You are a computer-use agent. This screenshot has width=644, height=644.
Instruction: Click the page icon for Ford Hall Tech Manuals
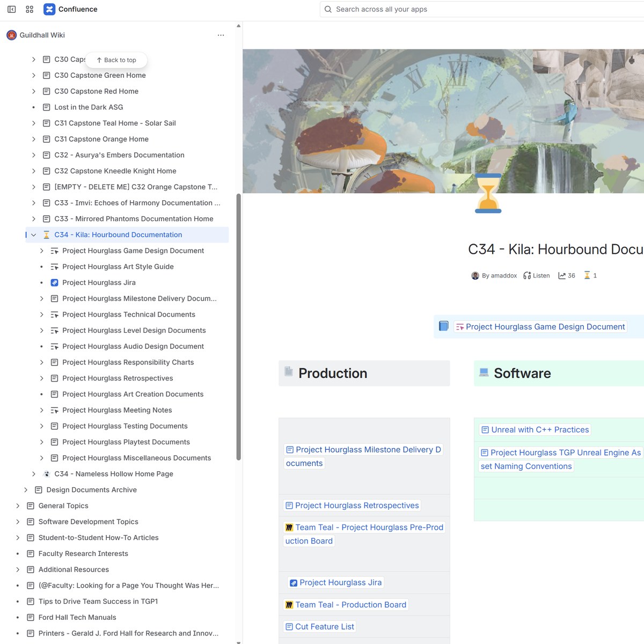point(31,618)
